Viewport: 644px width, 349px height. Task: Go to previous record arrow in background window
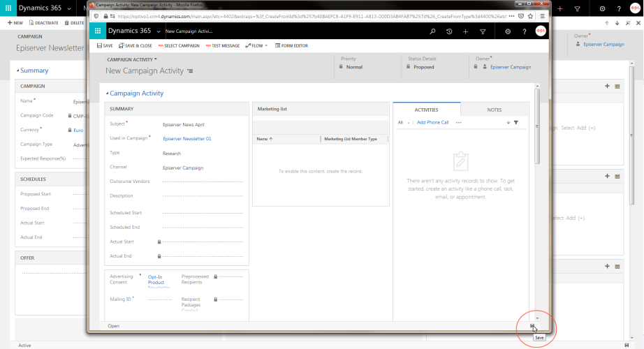(606, 23)
